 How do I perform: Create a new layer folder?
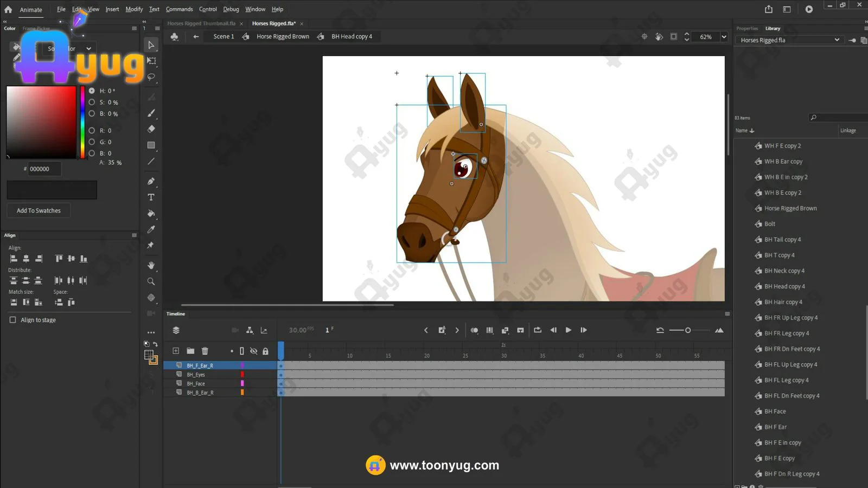pyautogui.click(x=190, y=351)
